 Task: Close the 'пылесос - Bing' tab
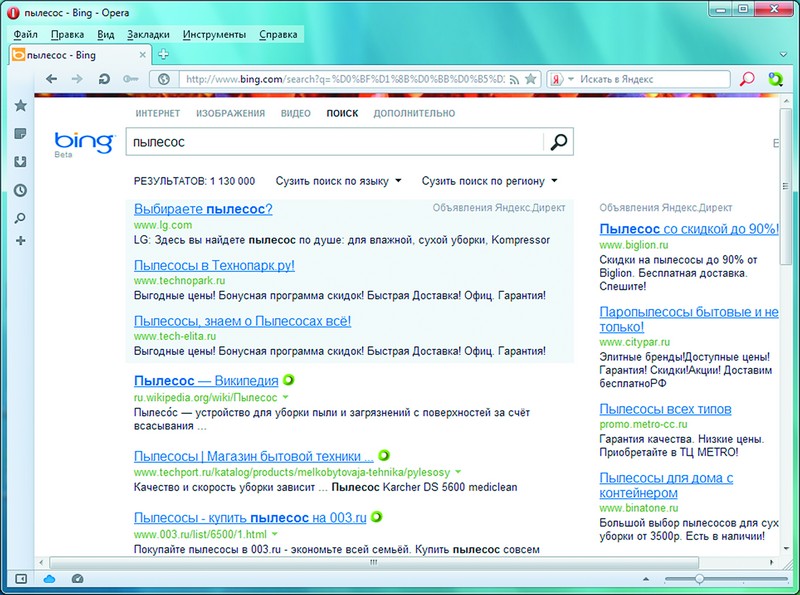coord(143,55)
